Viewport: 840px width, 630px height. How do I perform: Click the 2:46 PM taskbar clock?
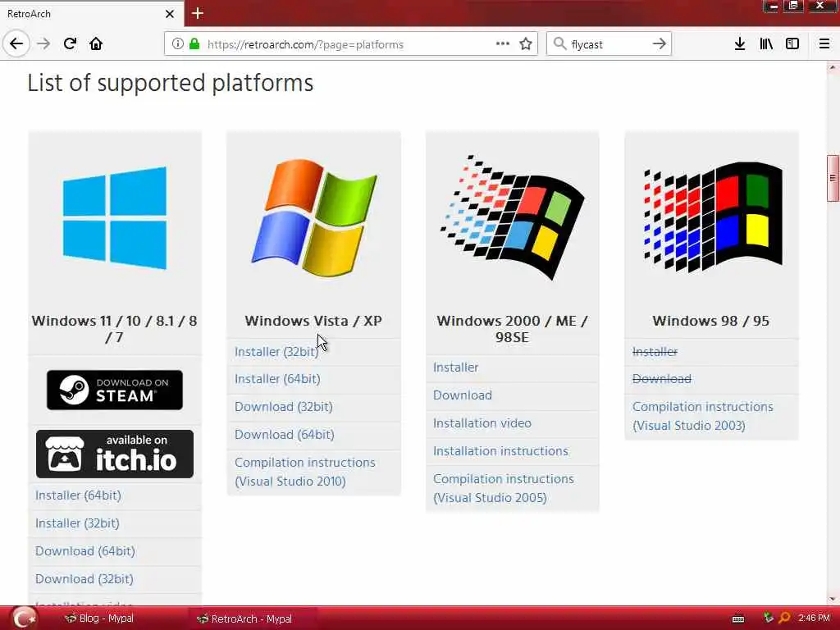click(814, 619)
